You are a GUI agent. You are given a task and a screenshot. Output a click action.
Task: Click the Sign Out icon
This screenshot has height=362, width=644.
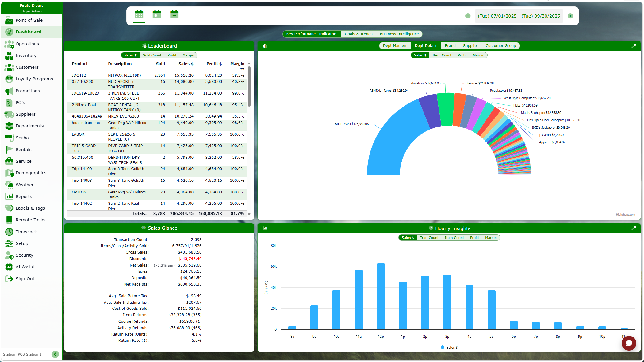[9, 279]
